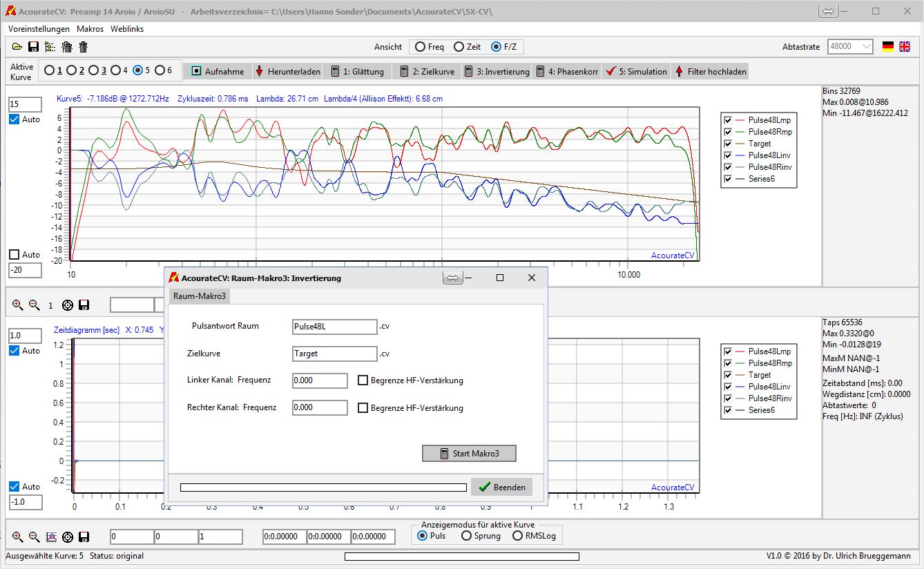Click the time diagram target icon
The height and width of the screenshot is (569, 924).
(x=68, y=537)
